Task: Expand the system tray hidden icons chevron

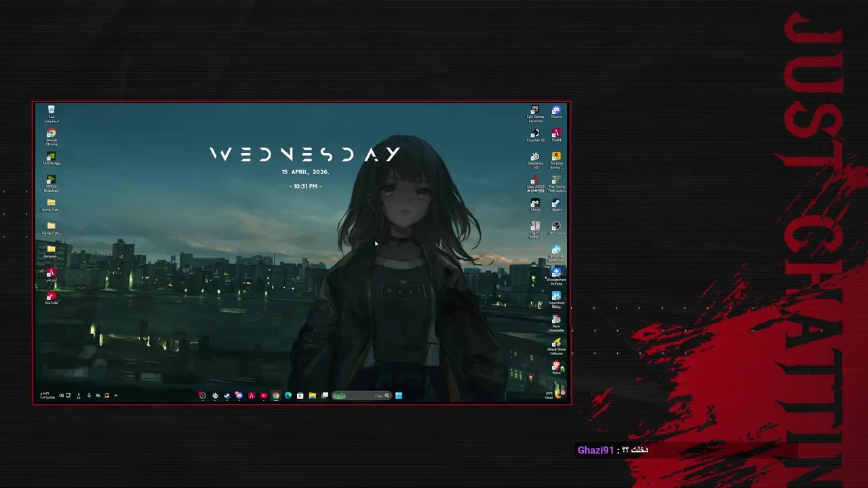Action: (x=115, y=396)
